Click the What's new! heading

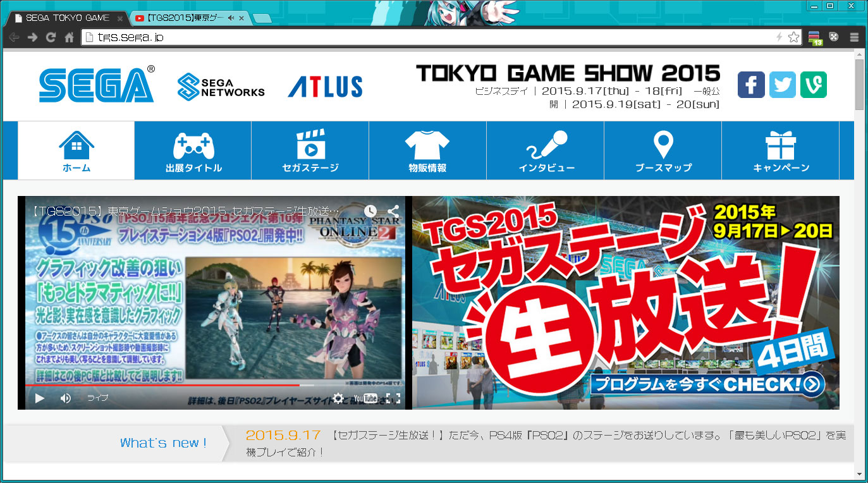tap(163, 443)
